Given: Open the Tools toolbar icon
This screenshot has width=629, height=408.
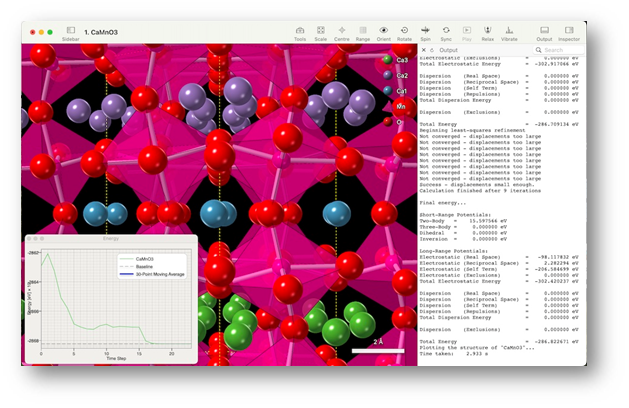Looking at the screenshot, I should point(300,31).
